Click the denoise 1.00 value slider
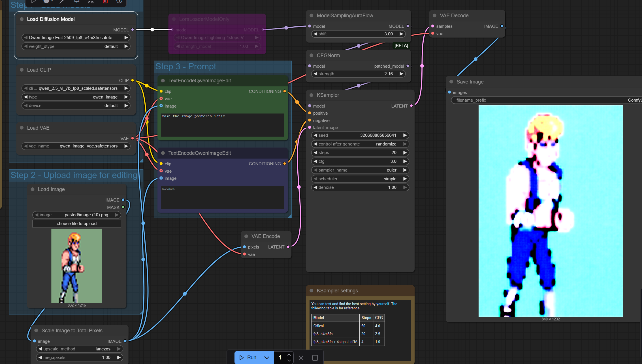Screen dimensions: 642x364 [360, 187]
